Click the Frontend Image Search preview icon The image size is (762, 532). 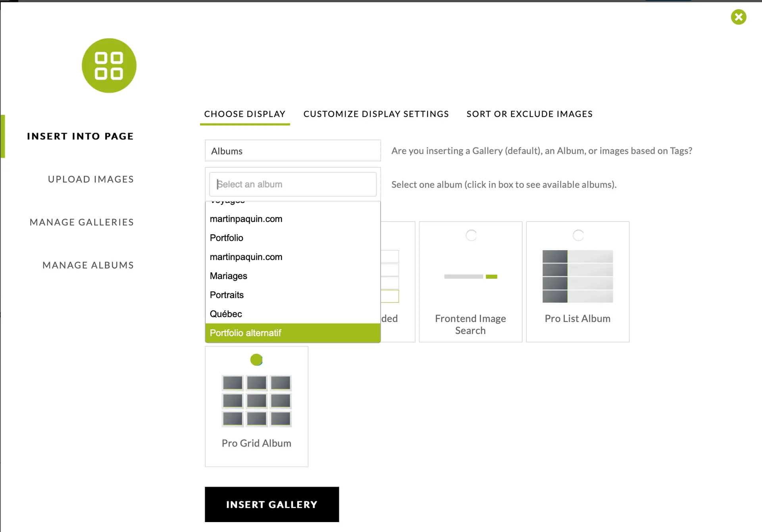coord(470,276)
